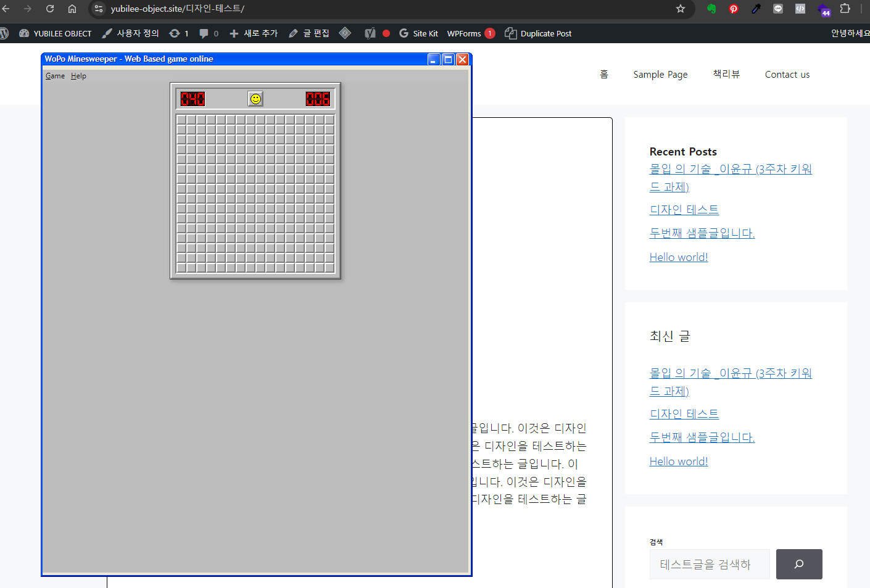Click the address bar URL
This screenshot has width=870, height=588.
click(x=178, y=9)
